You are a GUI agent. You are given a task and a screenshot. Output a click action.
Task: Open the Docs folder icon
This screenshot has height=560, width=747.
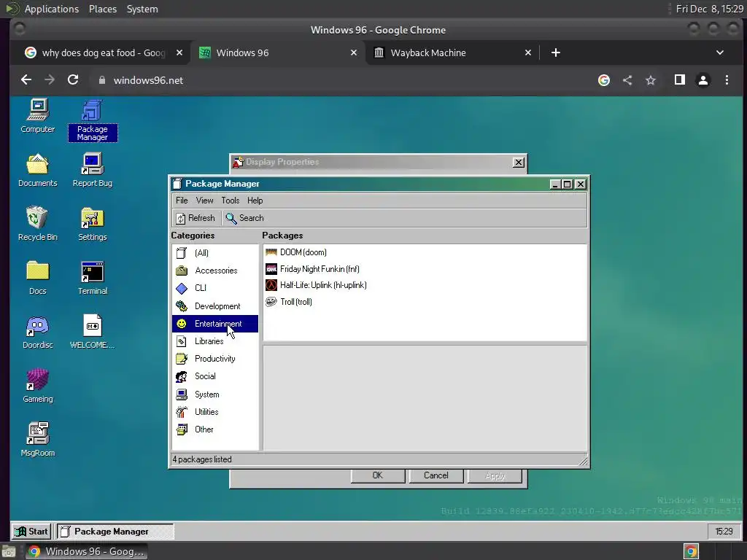point(38,278)
